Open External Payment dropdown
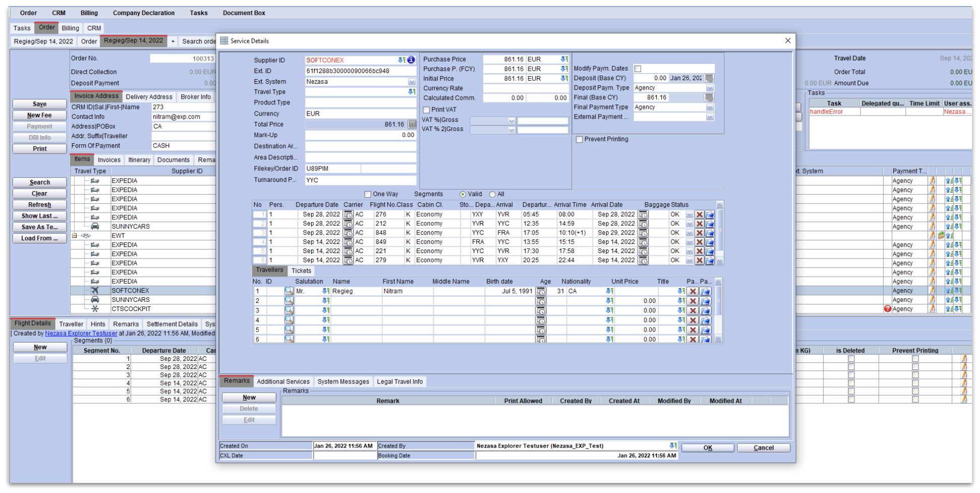Screen dimensions: 980x493 coord(710,117)
